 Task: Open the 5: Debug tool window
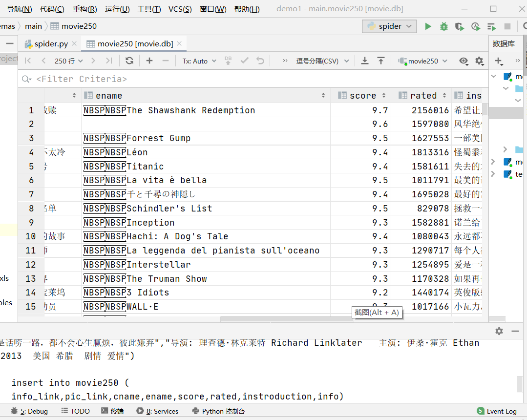(30, 411)
